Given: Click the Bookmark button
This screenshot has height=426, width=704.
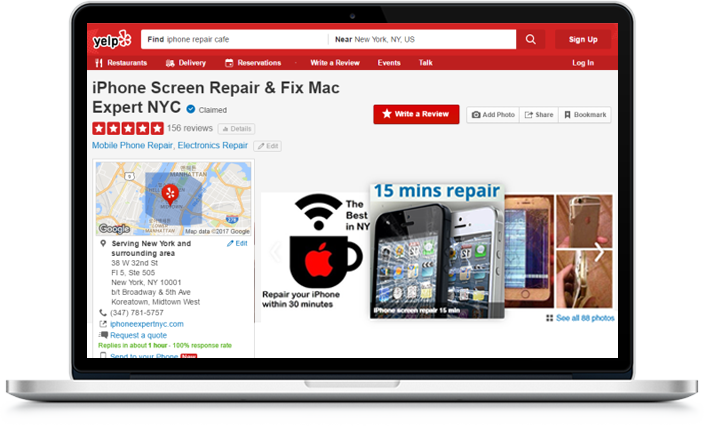Looking at the screenshot, I should tap(585, 115).
